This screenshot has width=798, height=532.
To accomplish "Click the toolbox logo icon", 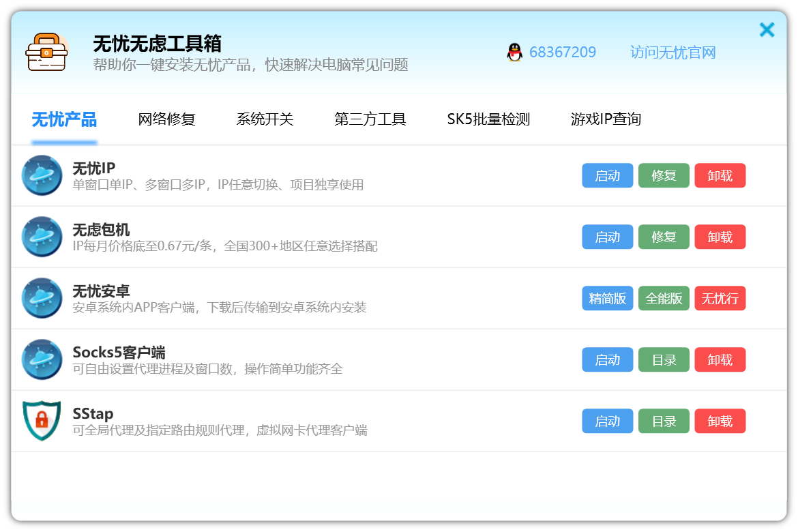I will click(46, 52).
